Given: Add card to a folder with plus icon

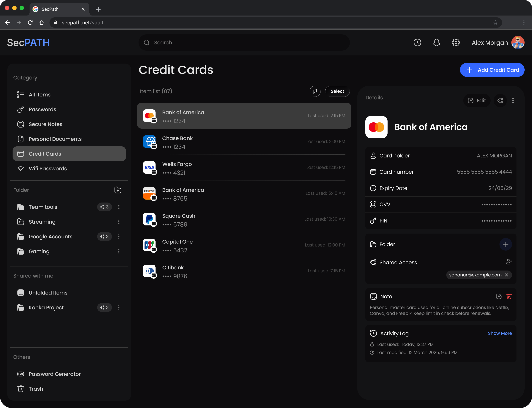Looking at the screenshot, I should coord(506,244).
